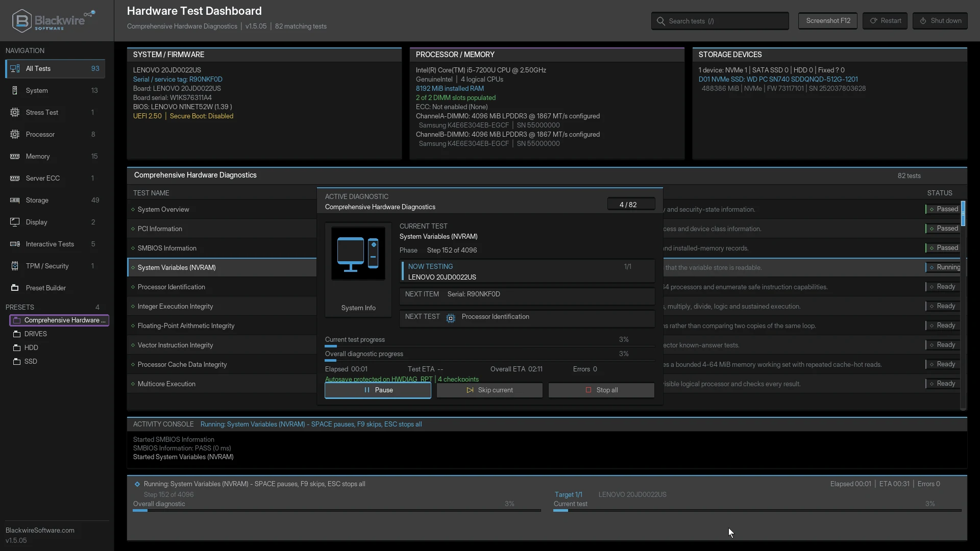Select the HDD preset
980x551 pixels.
point(59,348)
